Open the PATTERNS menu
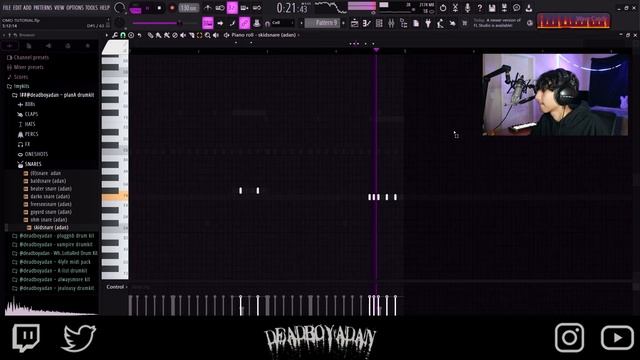The width and height of the screenshot is (640, 360). coord(43,8)
